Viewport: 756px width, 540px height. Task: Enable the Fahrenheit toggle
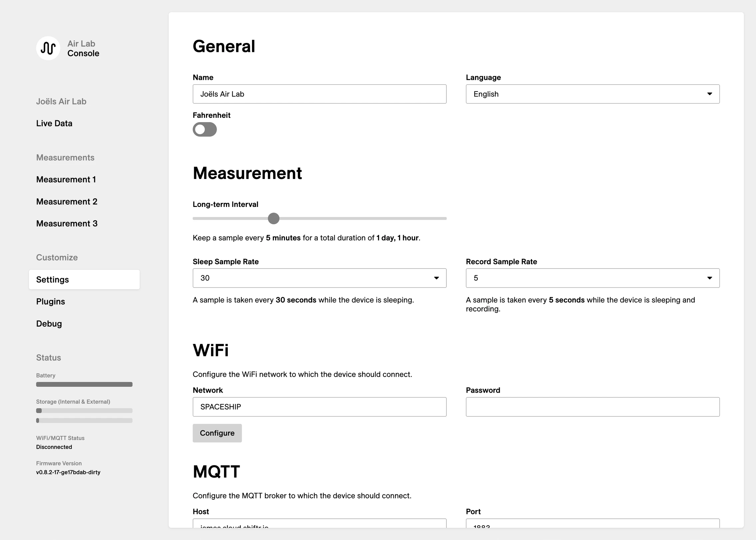205,129
